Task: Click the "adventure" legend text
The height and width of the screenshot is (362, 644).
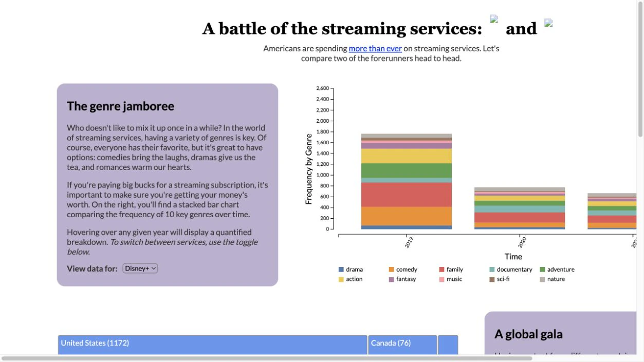Action: click(x=561, y=270)
